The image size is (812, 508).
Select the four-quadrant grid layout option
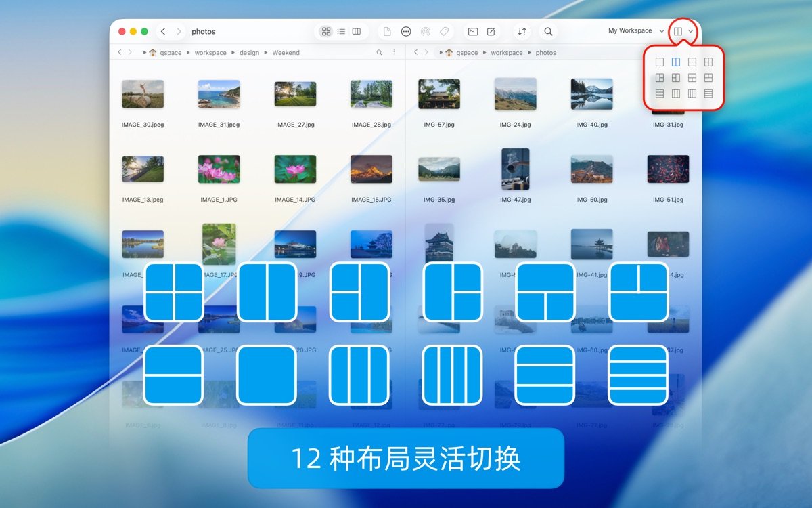[x=708, y=61]
